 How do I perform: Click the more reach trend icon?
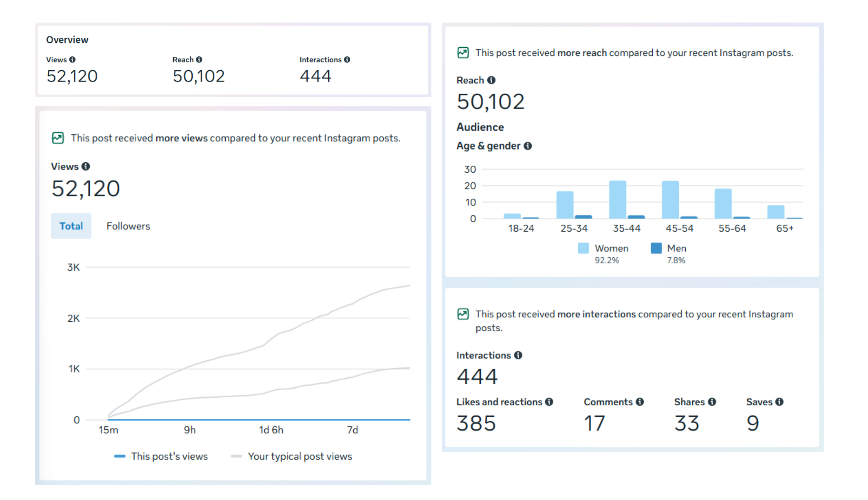[x=463, y=53]
